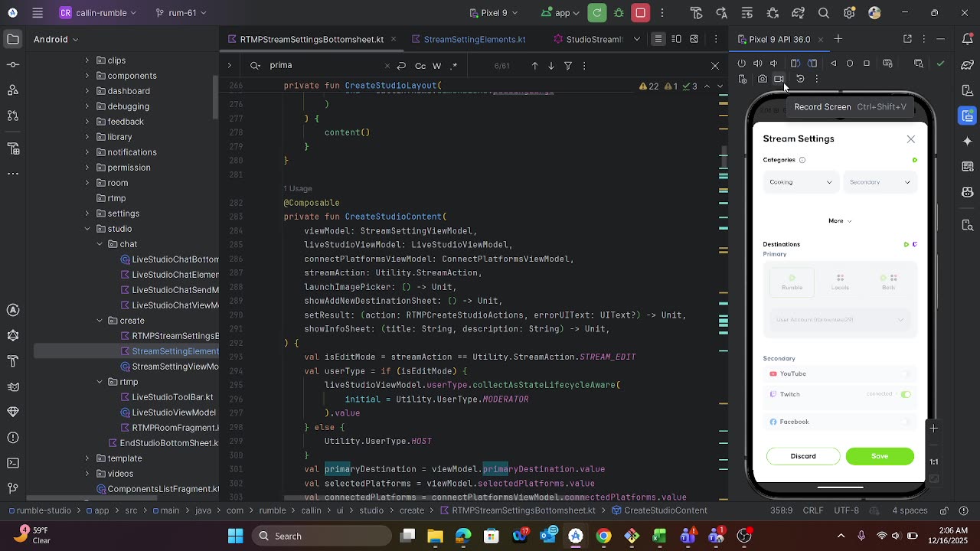This screenshot has height=551, width=980.
Task: Click the Record Screen camcorder icon
Action: click(779, 79)
